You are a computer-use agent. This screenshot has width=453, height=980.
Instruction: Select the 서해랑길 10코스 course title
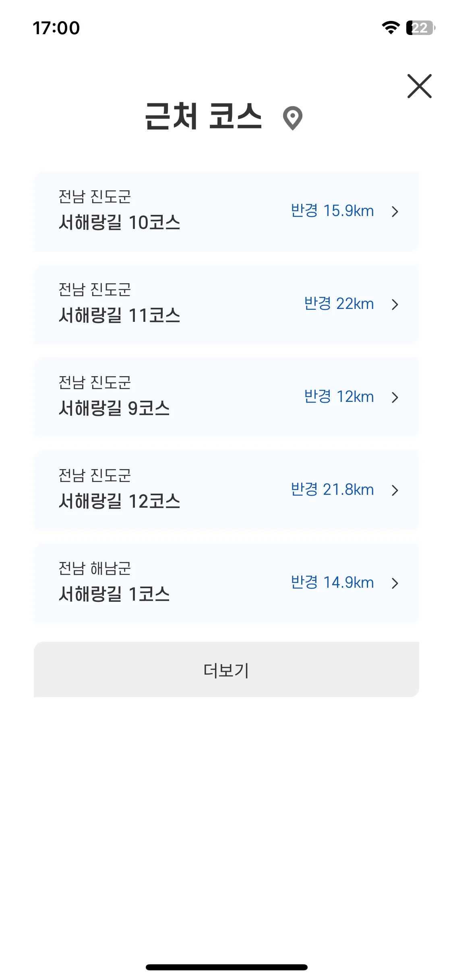coord(119,222)
